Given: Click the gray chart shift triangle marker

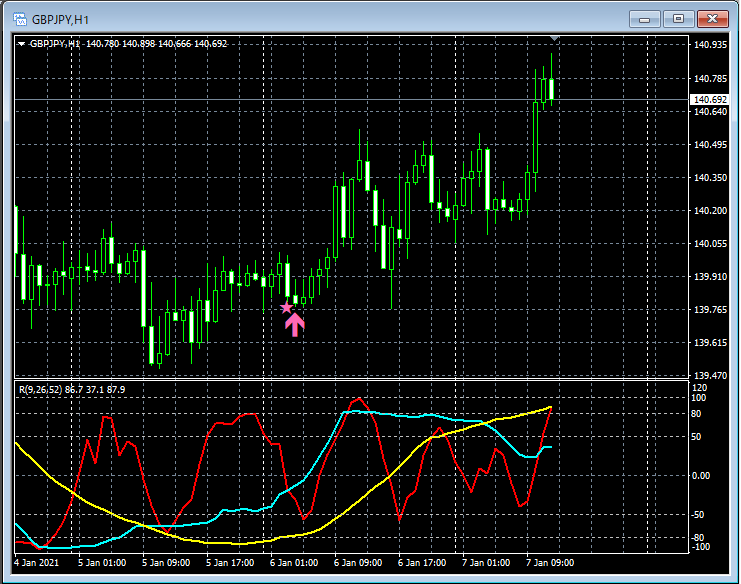Looking at the screenshot, I should (x=555, y=39).
